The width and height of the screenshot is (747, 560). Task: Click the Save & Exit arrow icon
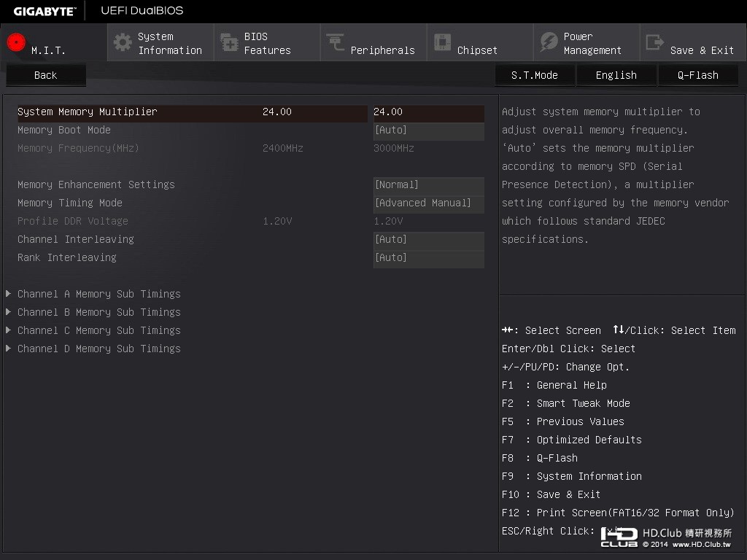[x=654, y=42]
